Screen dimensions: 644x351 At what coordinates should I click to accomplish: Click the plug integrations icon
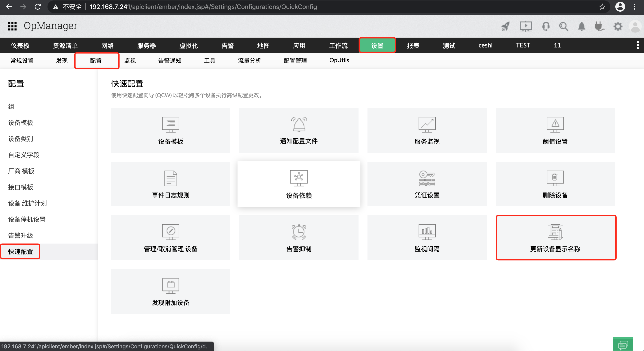click(599, 26)
